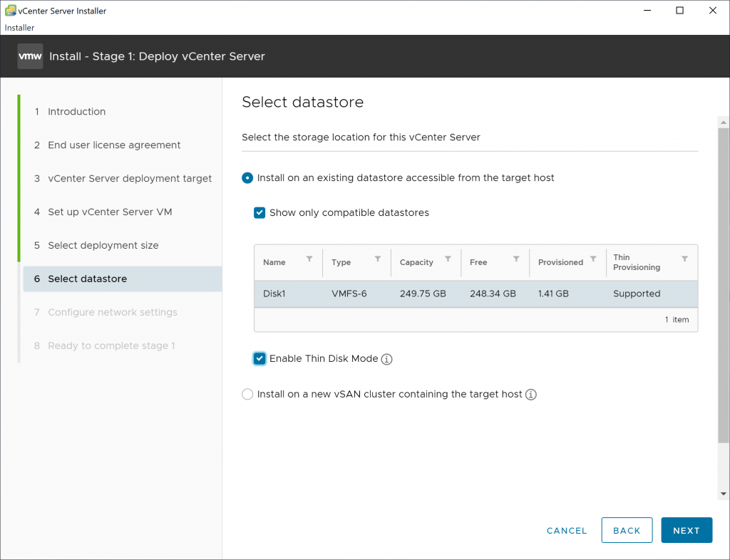Click the vertical scrollbar thumb
730x560 pixels.
point(723,286)
